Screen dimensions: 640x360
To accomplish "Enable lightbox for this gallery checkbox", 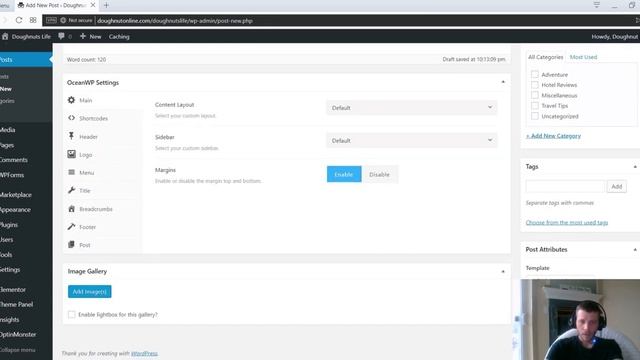I will 71,314.
